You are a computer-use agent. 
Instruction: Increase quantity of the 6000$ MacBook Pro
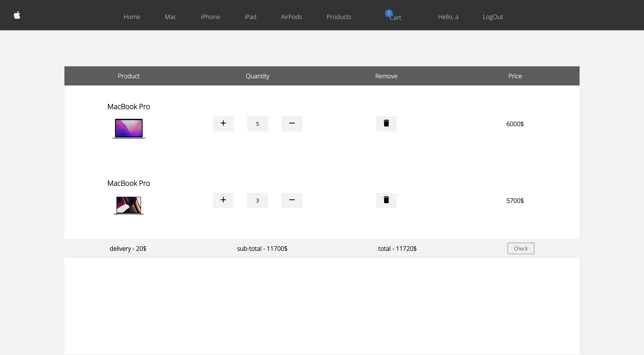coord(223,124)
